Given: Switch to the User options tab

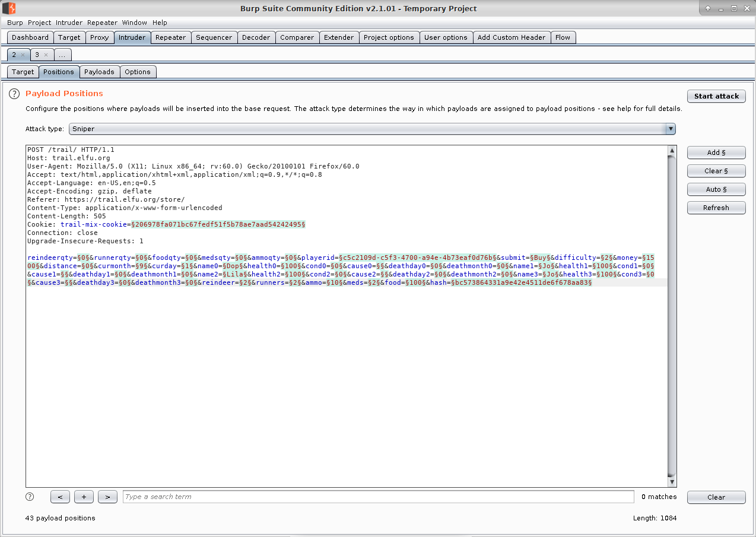Looking at the screenshot, I should (446, 37).
